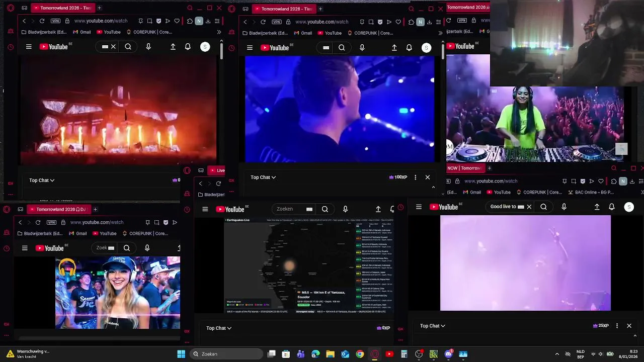
Task: Toggle VPN badge in fiery-stage window address bar
Action: (x=55, y=21)
